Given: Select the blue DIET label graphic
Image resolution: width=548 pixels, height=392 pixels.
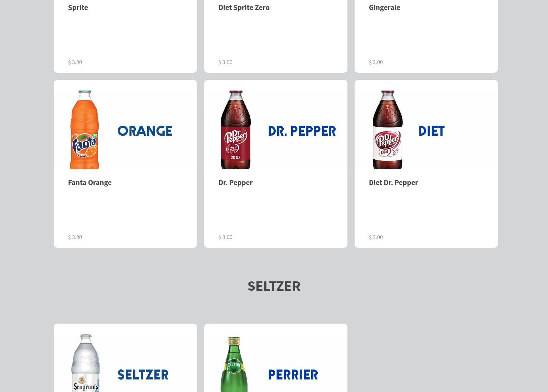Looking at the screenshot, I should [431, 131].
